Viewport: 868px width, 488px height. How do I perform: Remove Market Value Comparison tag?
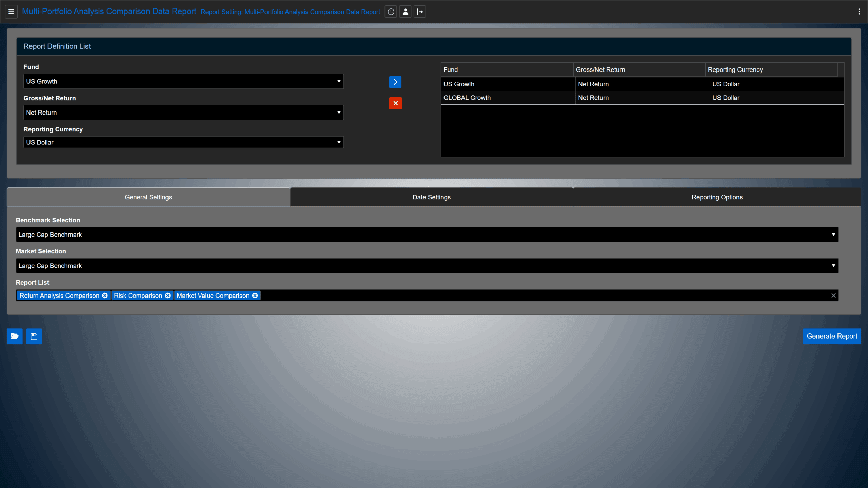(255, 296)
